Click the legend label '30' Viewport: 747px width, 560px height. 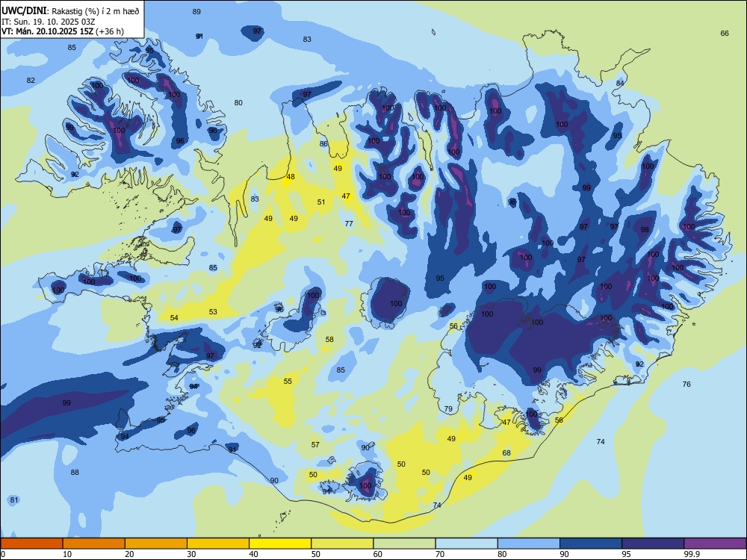(191, 554)
